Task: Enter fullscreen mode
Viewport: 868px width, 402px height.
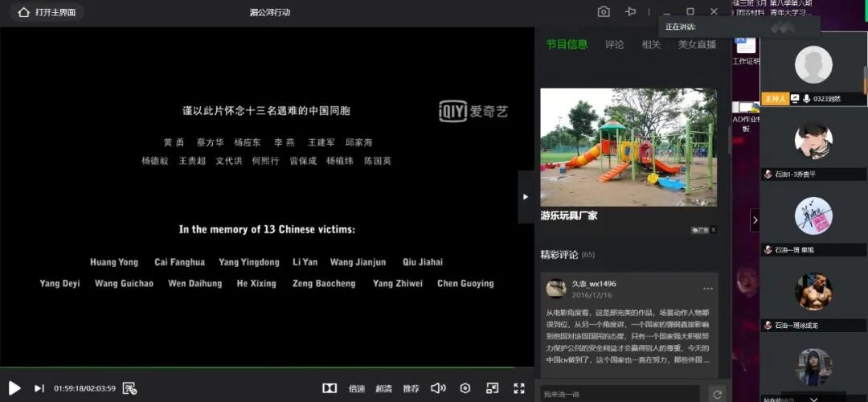Action: click(x=519, y=388)
